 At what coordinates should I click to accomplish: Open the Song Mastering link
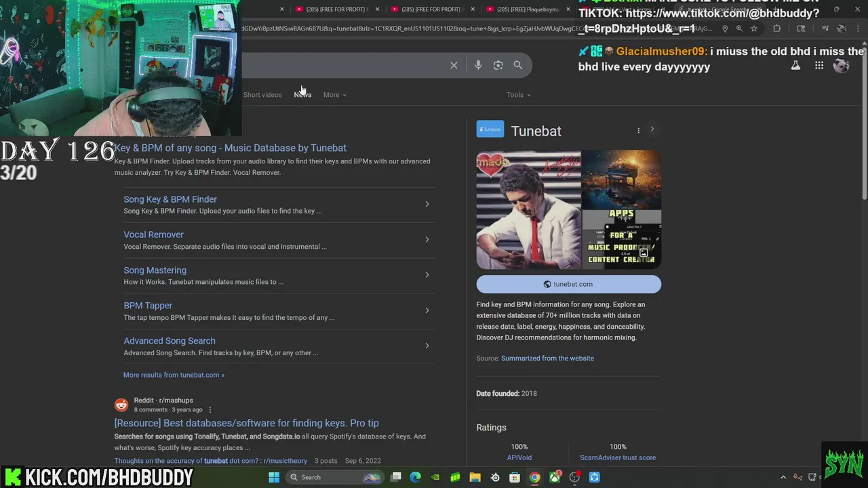click(155, 270)
